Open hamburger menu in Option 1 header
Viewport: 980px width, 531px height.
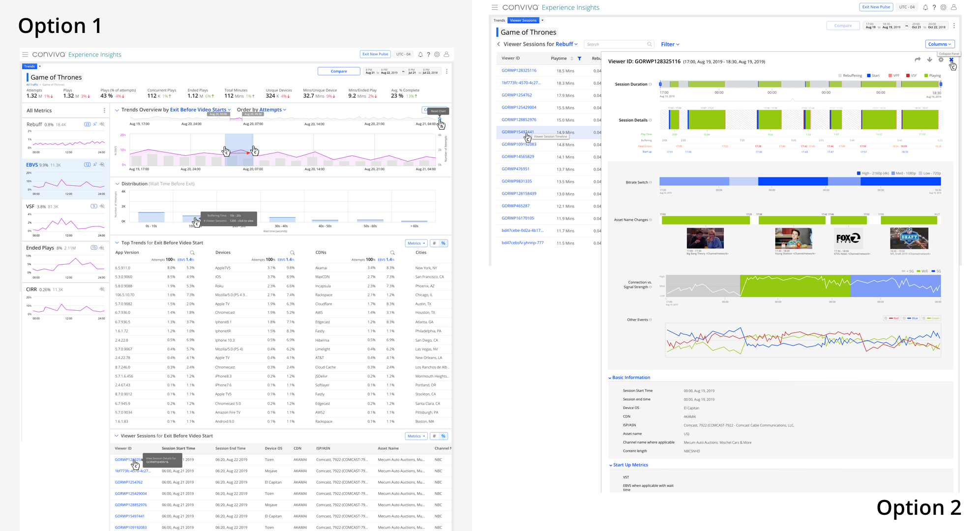(25, 55)
